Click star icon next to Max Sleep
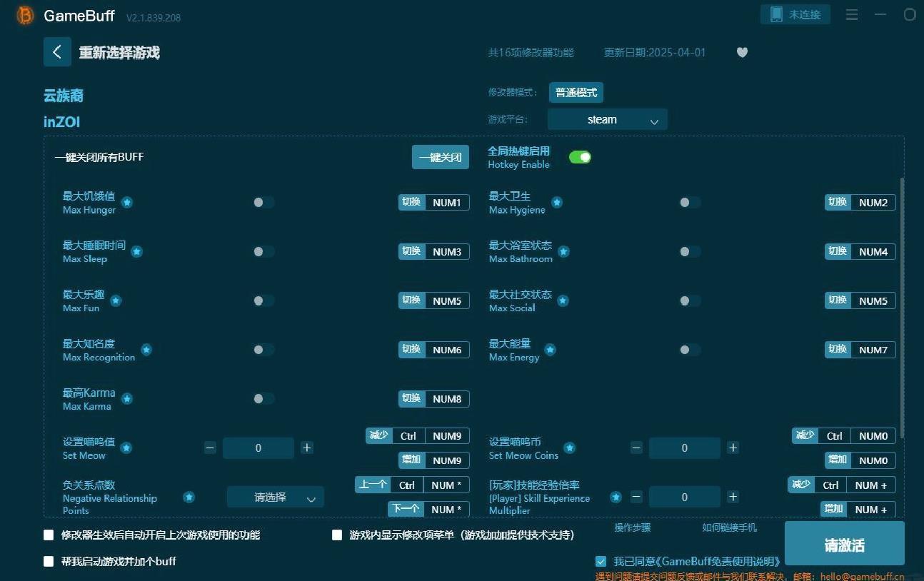 pyautogui.click(x=136, y=252)
